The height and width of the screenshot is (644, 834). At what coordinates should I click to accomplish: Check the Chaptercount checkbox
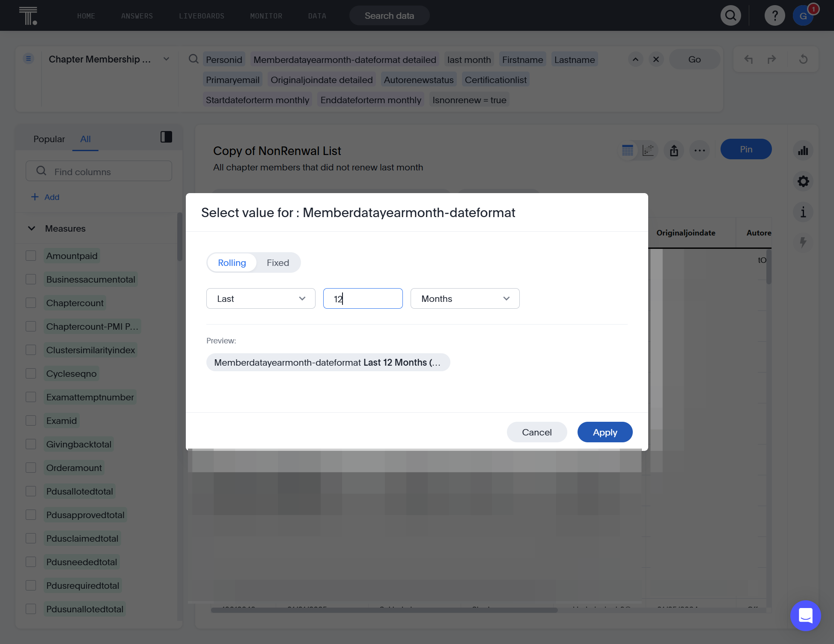pos(31,303)
